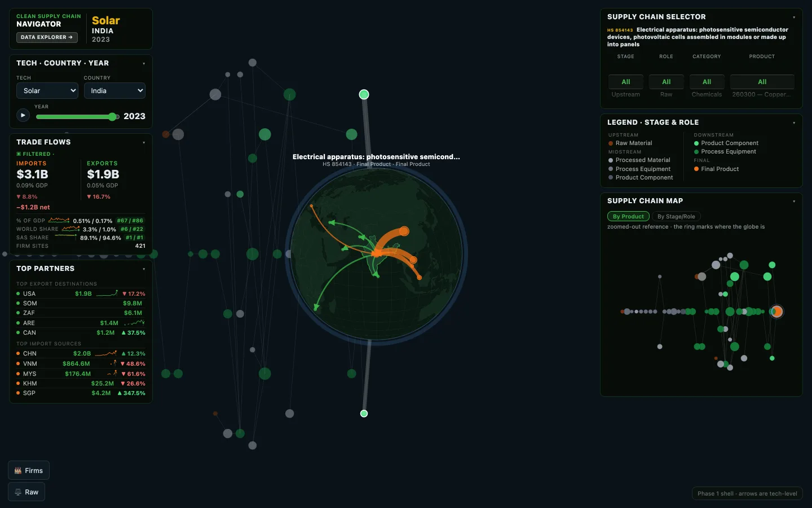Click the Midstream Product Component legend dot
This screenshot has height=508, width=812.
coord(611,178)
